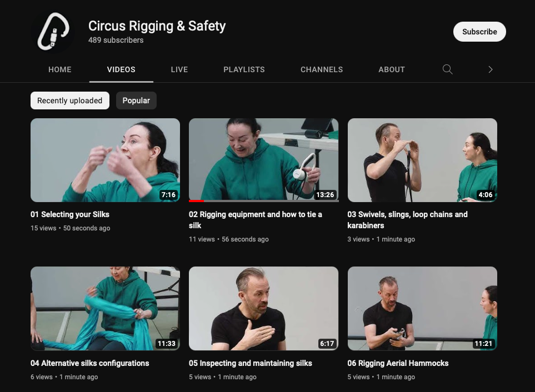
Task: Click the carabiner channel avatar icon
Action: coord(53,32)
